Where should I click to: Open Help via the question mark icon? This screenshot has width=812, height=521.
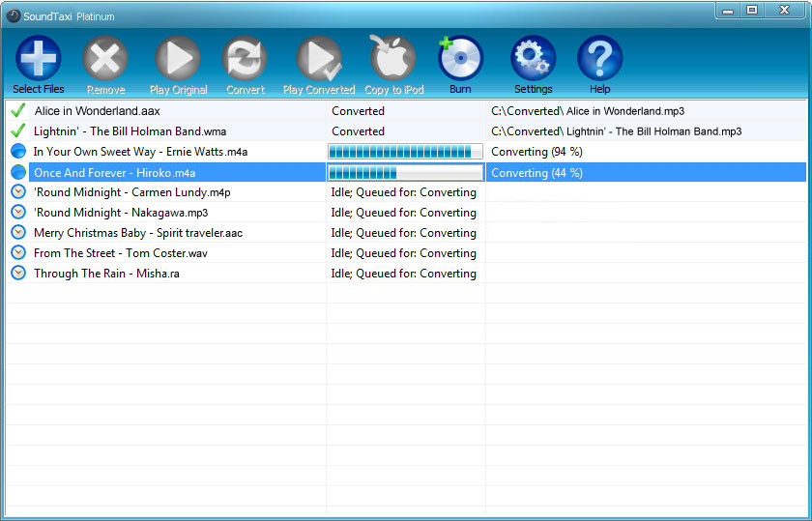coord(599,57)
